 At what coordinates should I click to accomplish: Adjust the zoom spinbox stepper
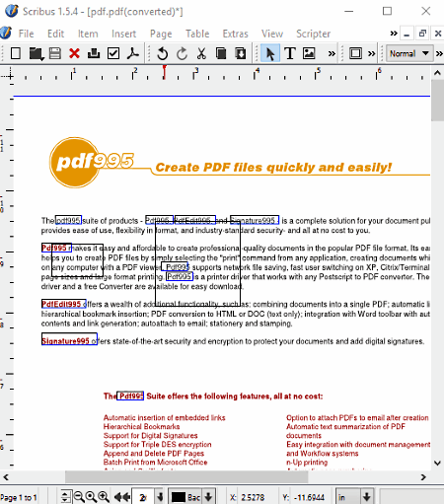pyautogui.click(x=65, y=497)
